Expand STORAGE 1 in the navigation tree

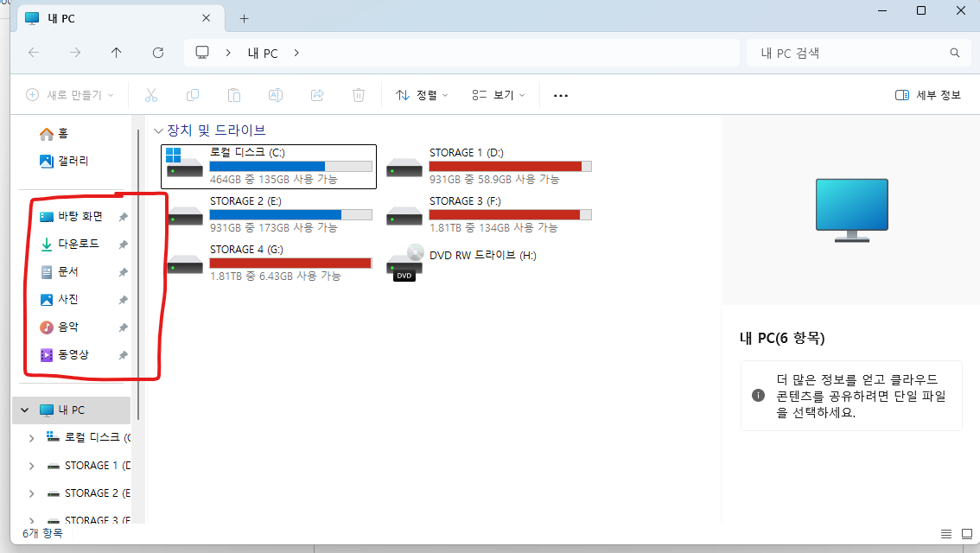point(30,465)
